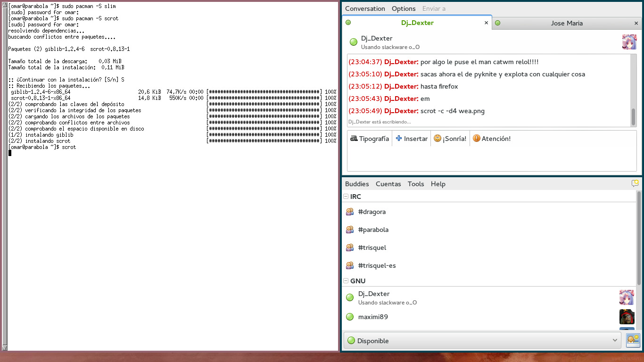Screen dimensions: 644x362
Task: Select the #dragora channel row
Action: click(489, 212)
